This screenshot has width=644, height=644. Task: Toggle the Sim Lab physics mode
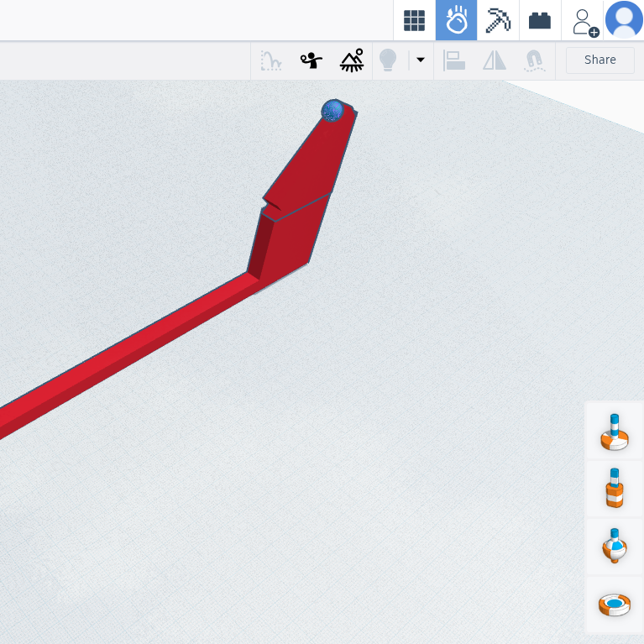pos(456,20)
